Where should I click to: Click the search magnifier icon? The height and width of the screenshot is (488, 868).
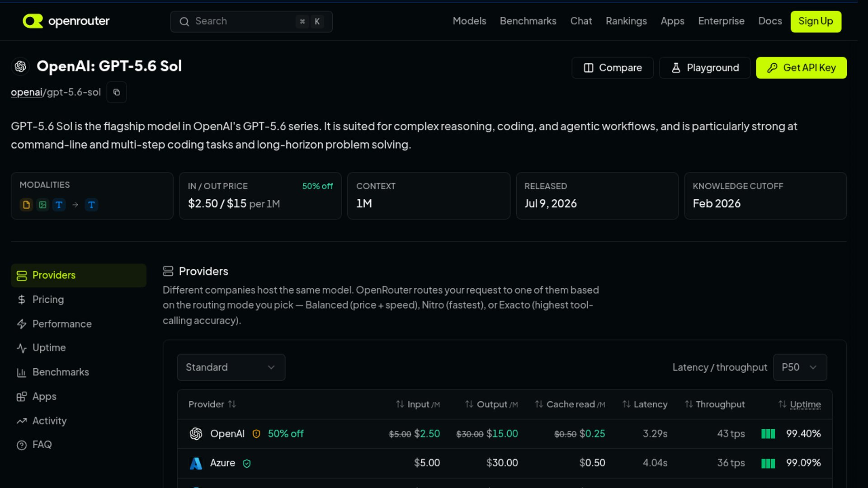(x=184, y=21)
